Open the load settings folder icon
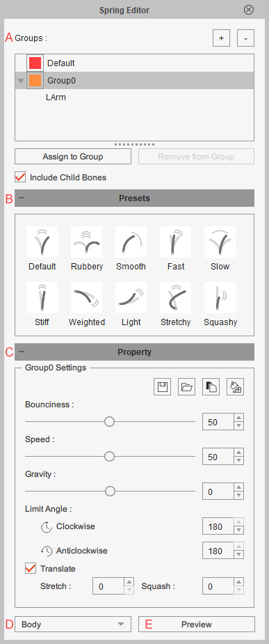 point(186,387)
